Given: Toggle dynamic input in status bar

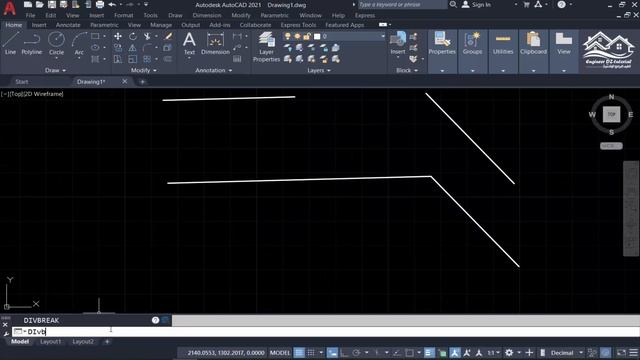Looking at the screenshot, I should click(333, 353).
